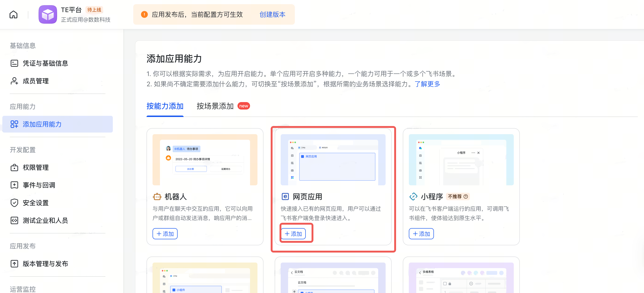Image resolution: width=644 pixels, height=293 pixels.
Task: Click the 小组件 card preview image
Action: coord(205,278)
